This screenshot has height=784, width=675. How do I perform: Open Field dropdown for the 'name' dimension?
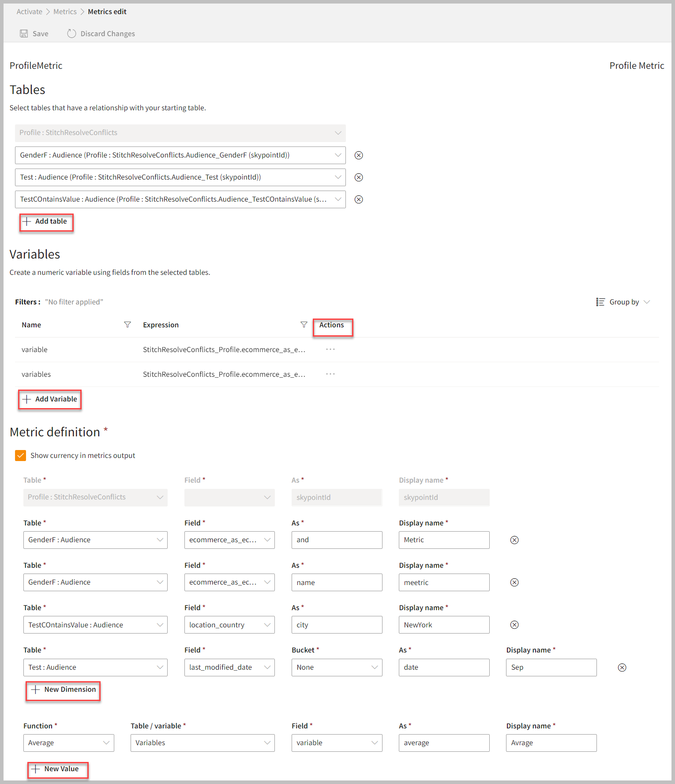tap(229, 582)
